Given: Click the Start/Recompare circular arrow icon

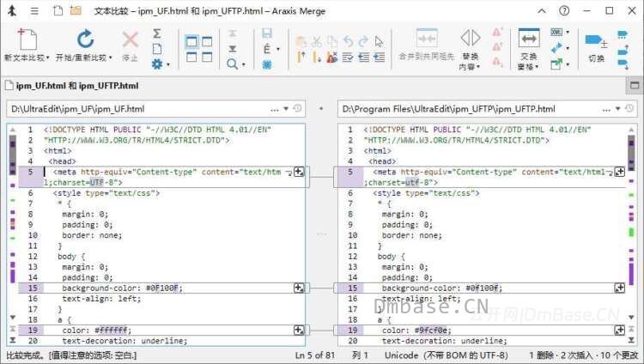Looking at the screenshot, I should coord(85,39).
